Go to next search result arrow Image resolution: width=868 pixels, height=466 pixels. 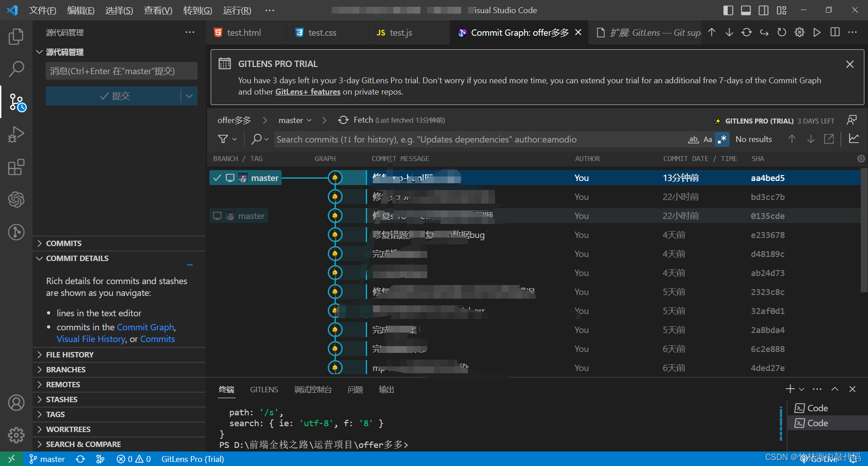coord(811,139)
